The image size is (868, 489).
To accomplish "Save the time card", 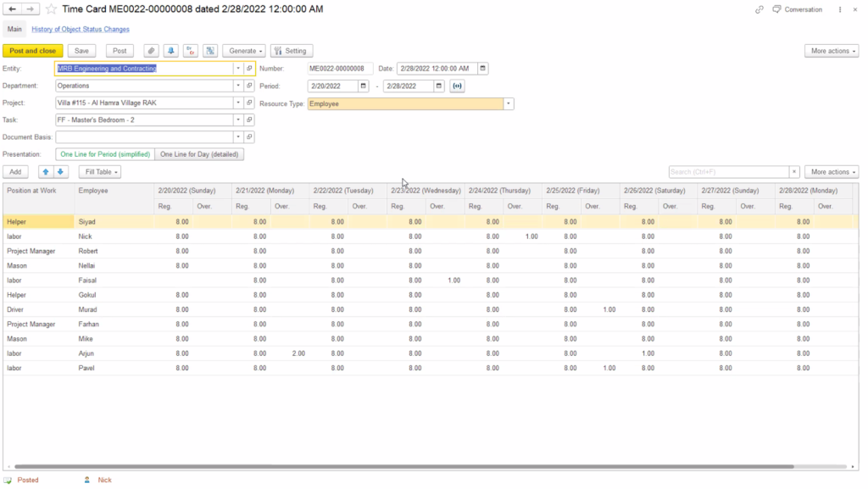I will coord(81,51).
